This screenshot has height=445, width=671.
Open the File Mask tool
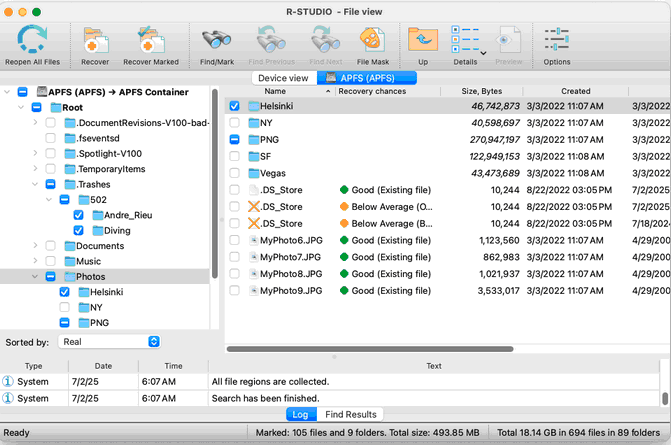pyautogui.click(x=373, y=40)
